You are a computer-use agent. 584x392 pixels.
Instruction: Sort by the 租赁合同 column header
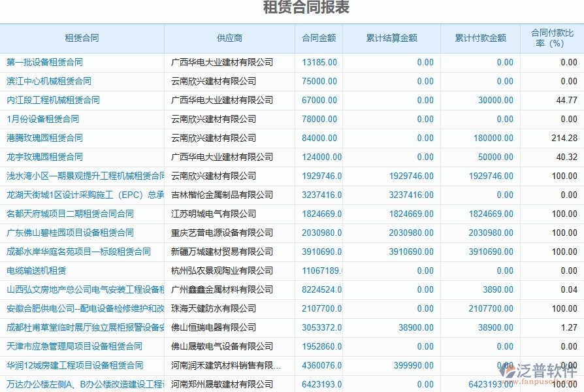pyautogui.click(x=82, y=38)
